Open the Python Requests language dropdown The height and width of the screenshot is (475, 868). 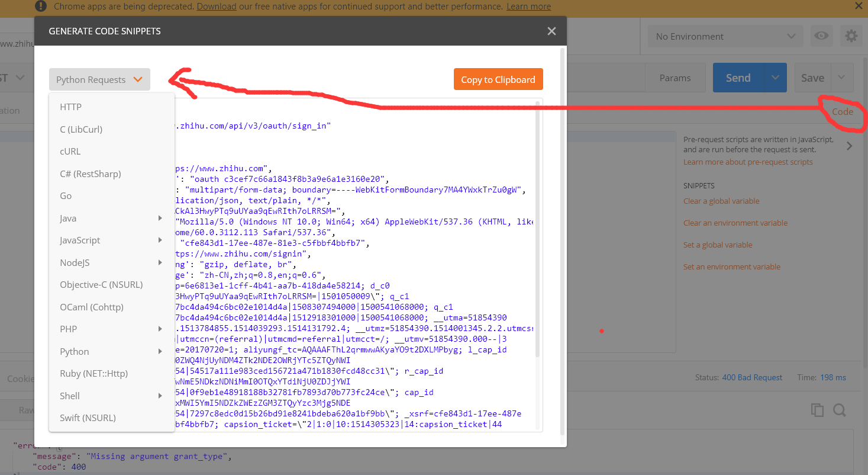point(99,79)
